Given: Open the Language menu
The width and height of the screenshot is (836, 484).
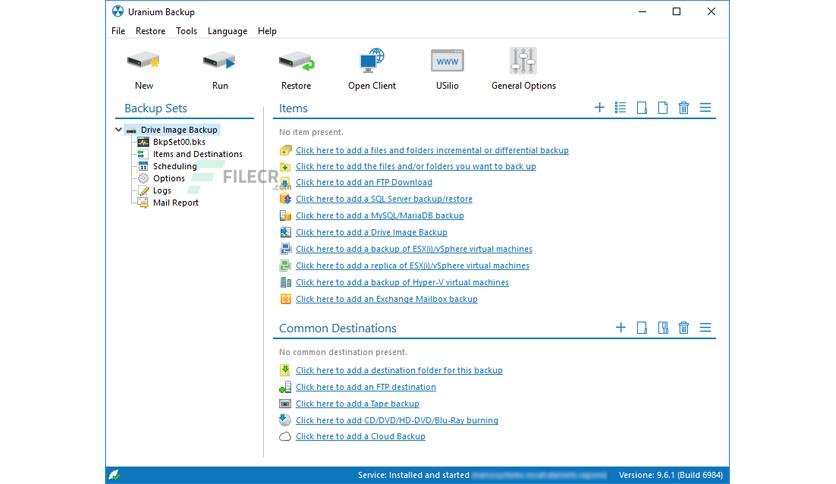Looking at the screenshot, I should point(227,31).
